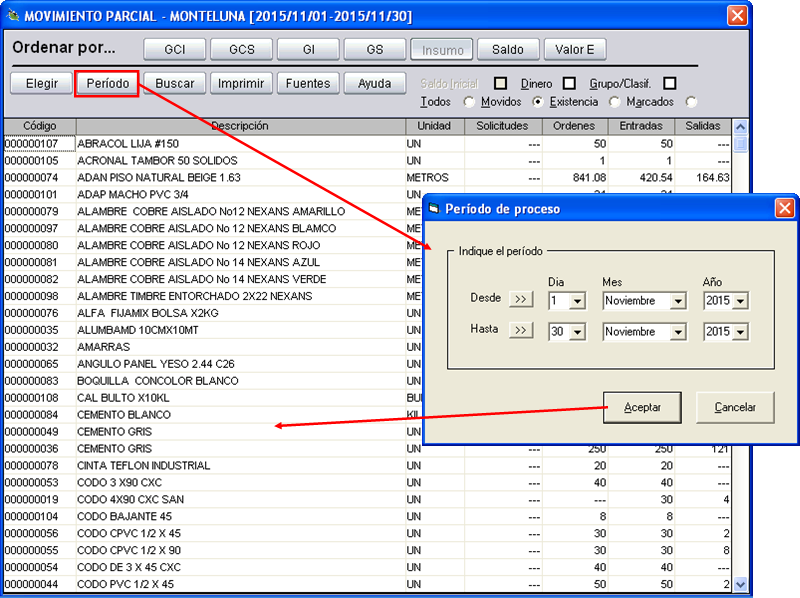Click the Insumo sort button
The width and height of the screenshot is (800, 598).
click(442, 49)
